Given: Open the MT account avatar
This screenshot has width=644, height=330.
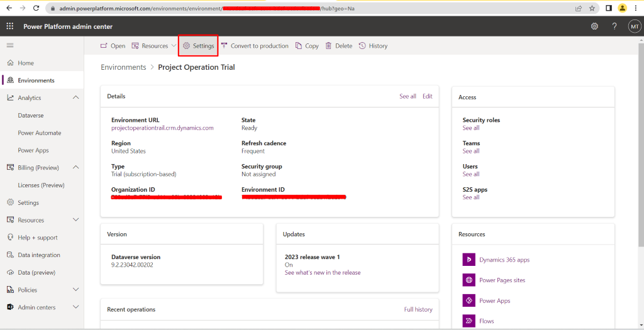Looking at the screenshot, I should pos(635,26).
